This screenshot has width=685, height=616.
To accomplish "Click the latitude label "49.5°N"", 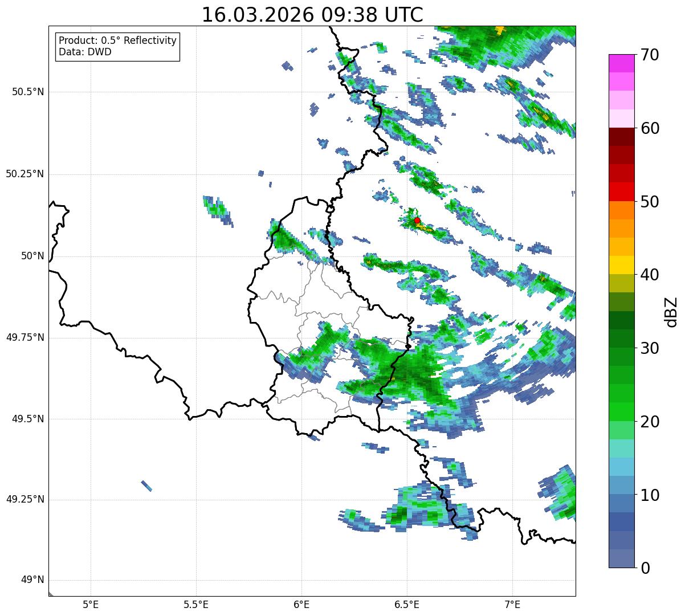I will [x=28, y=419].
